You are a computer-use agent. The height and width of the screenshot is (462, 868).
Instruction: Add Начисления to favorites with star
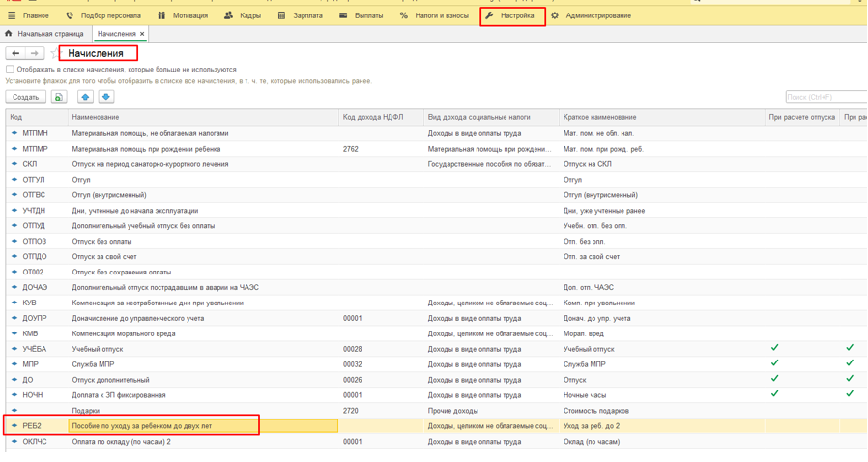(54, 53)
